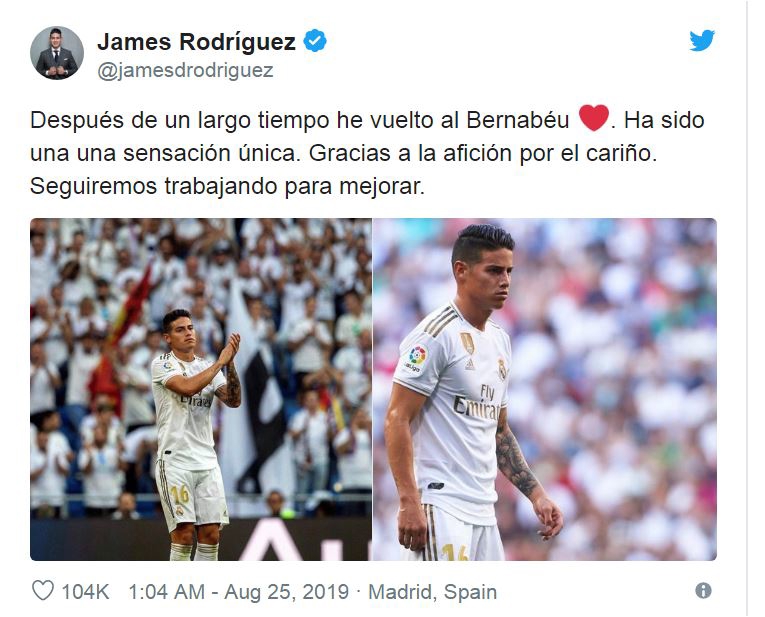
Task: Like the tweet with the heart icon
Action: [43, 591]
